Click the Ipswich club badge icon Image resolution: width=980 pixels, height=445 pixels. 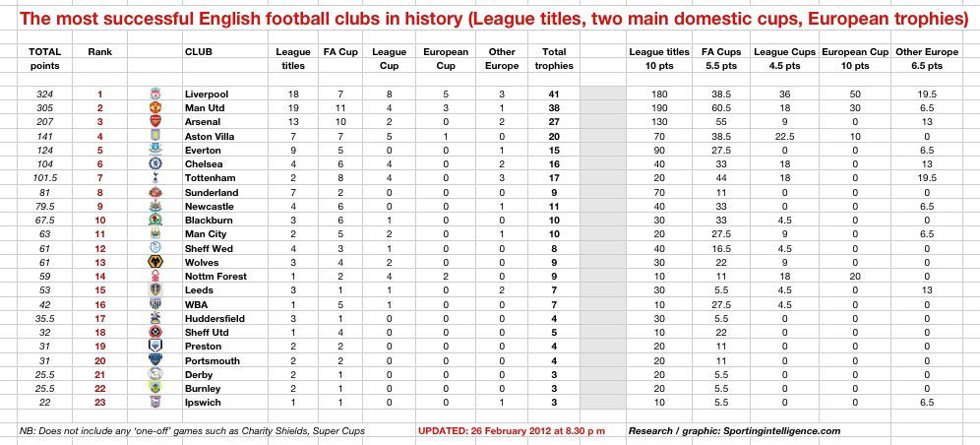[155, 403]
